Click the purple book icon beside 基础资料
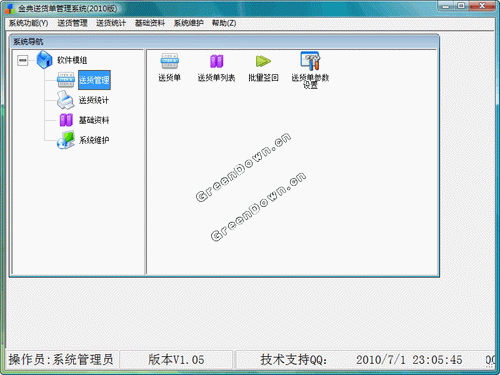Viewport: 500px width, 375px height. tap(66, 120)
